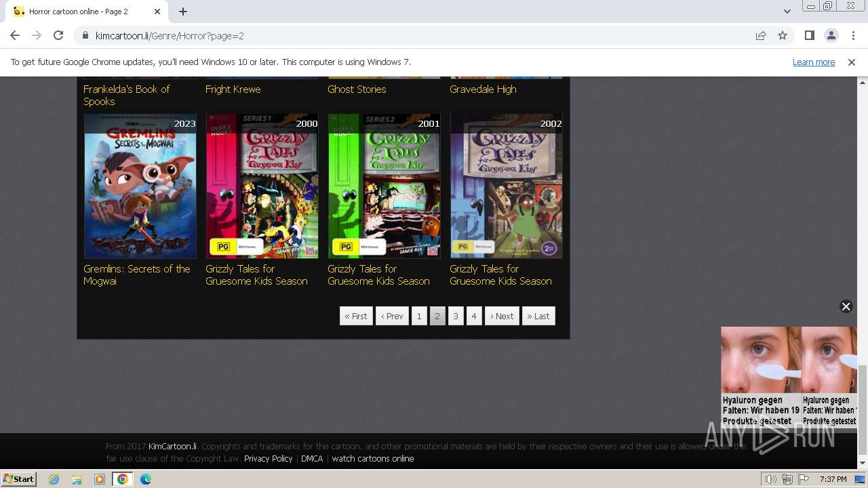
Task: Jump to Last page of results
Action: point(538,316)
